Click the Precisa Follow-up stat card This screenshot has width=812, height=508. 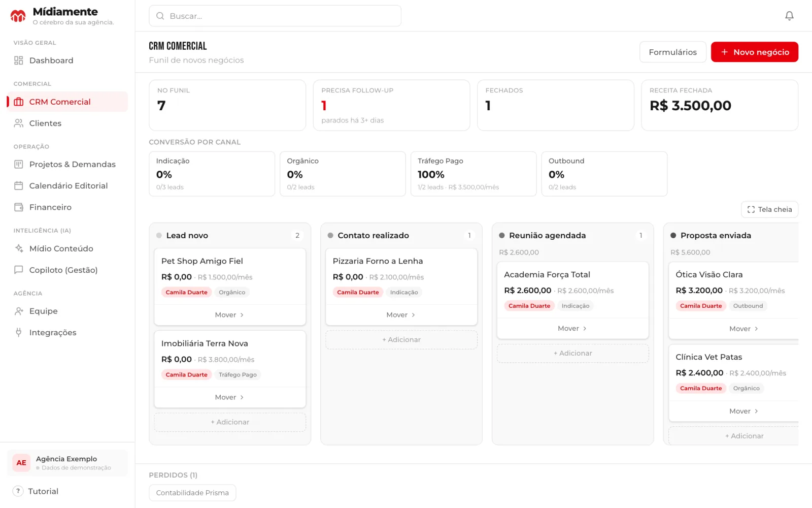click(x=391, y=105)
